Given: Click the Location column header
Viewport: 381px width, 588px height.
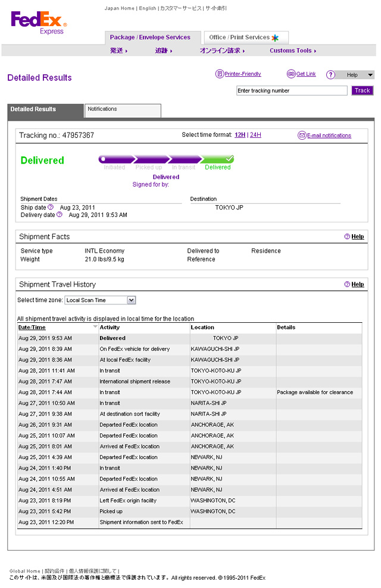Looking at the screenshot, I should (202, 328).
